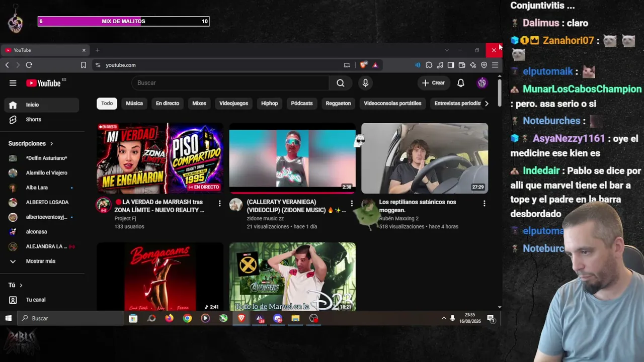This screenshot has width=644, height=362.
Task: Go to Inicio in the sidebar
Action: click(x=42, y=105)
